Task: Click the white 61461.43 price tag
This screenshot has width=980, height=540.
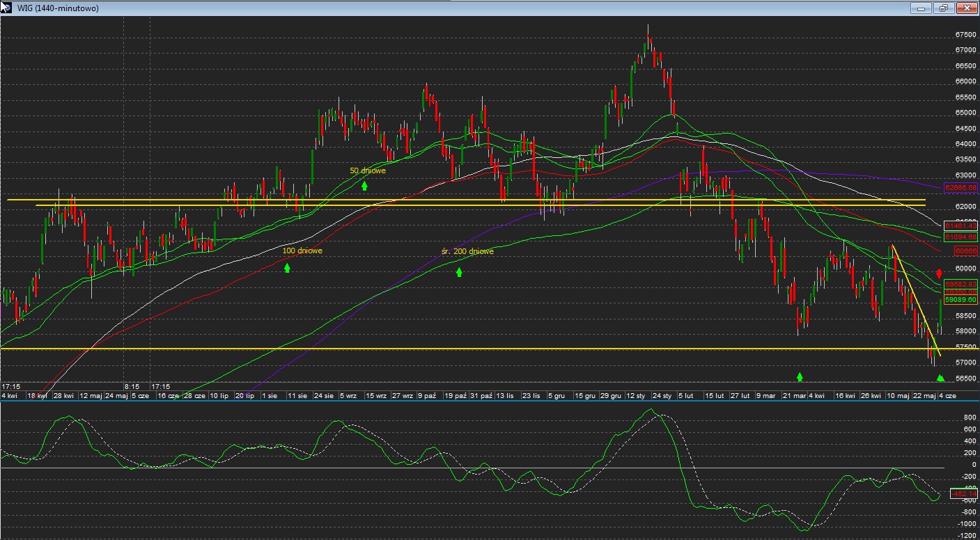Action: click(961, 225)
